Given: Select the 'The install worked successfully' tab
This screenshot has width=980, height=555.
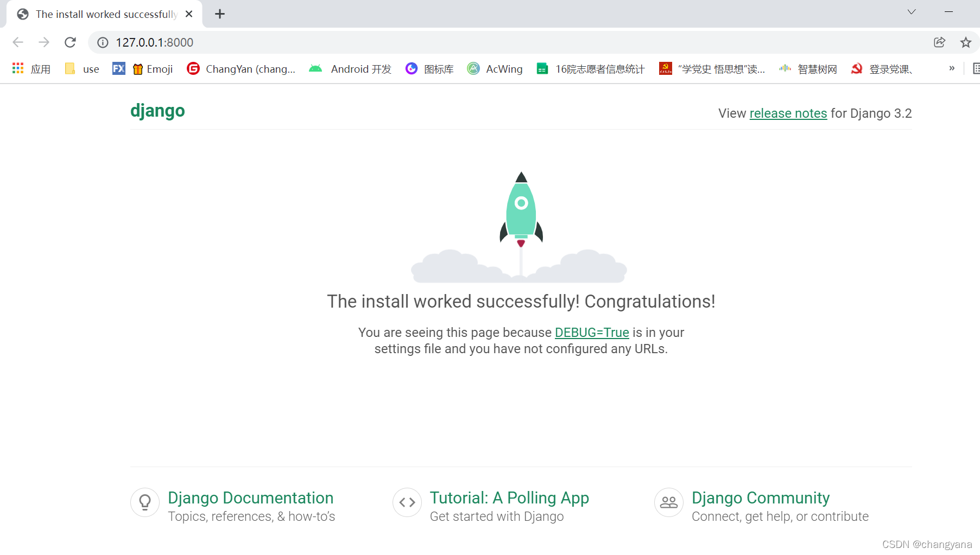Looking at the screenshot, I should click(x=104, y=14).
